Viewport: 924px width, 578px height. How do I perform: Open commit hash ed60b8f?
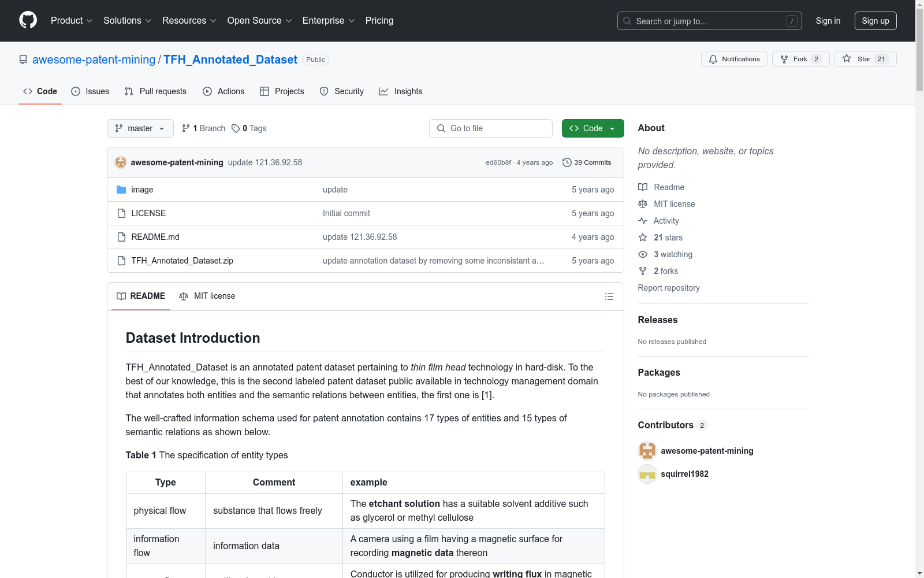498,162
